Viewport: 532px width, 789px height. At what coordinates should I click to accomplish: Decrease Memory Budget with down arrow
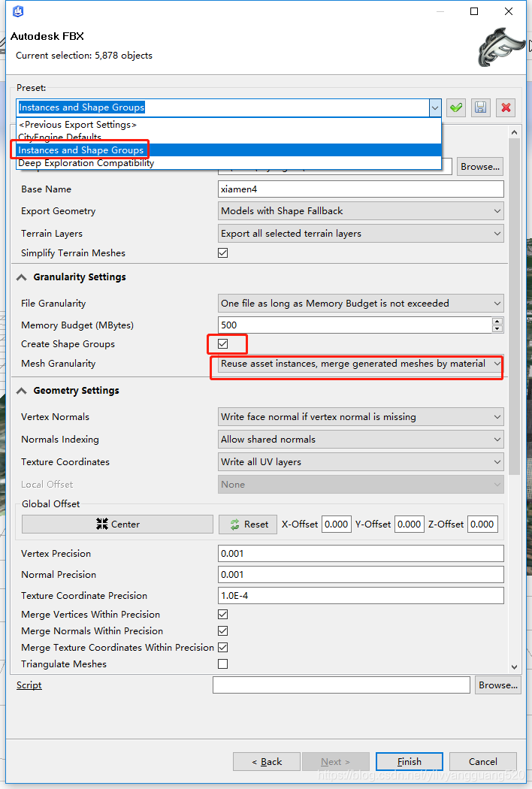tap(497, 329)
